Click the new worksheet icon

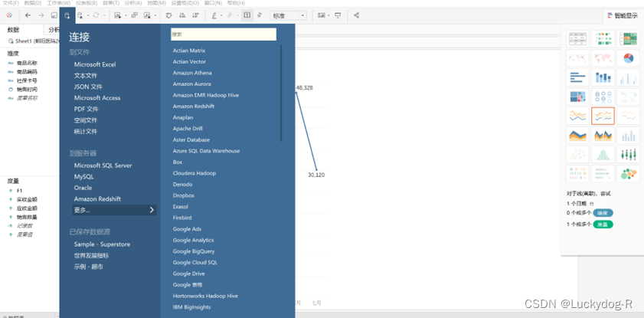click(x=118, y=15)
